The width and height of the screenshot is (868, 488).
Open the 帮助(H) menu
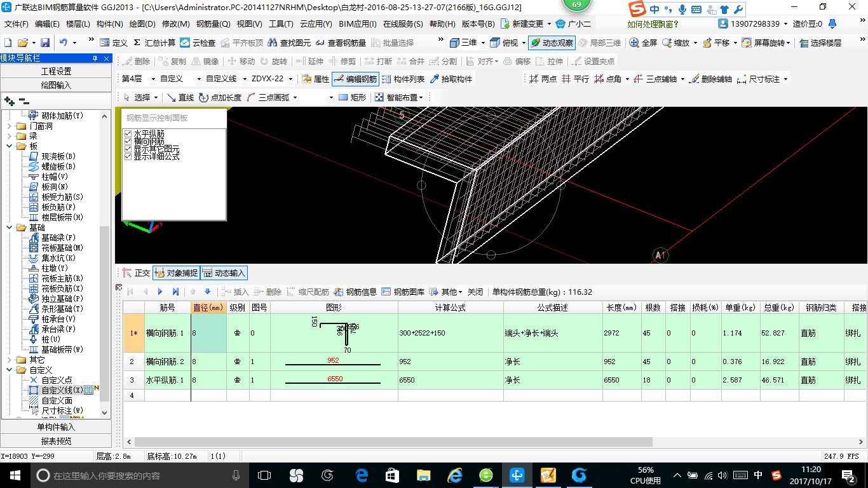point(442,24)
